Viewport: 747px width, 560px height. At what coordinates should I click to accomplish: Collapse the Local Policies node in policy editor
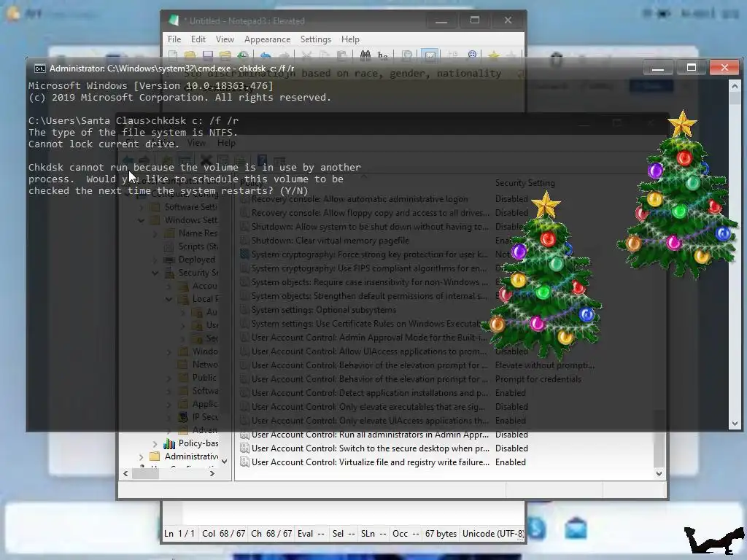169,299
